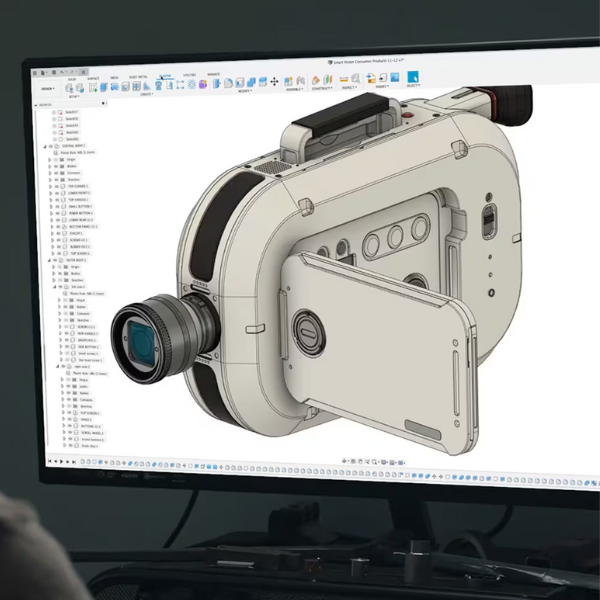Open the MODIFY panel dropdown

pyautogui.click(x=245, y=91)
